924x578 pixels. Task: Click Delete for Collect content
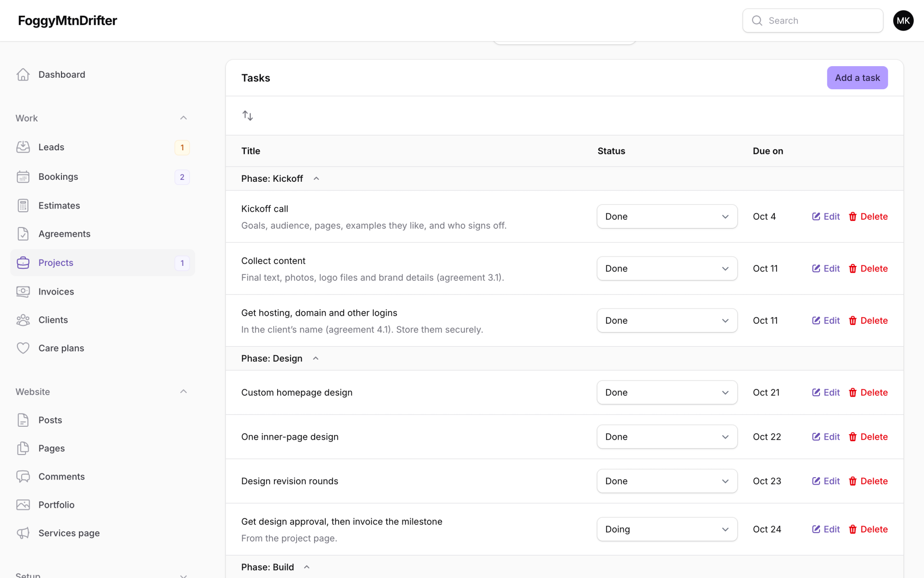click(868, 269)
